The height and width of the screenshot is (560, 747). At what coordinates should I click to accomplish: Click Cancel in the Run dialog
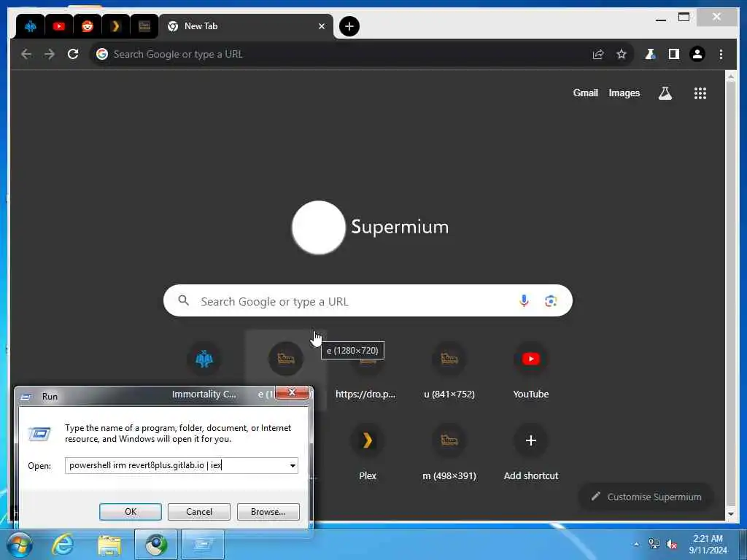click(199, 512)
